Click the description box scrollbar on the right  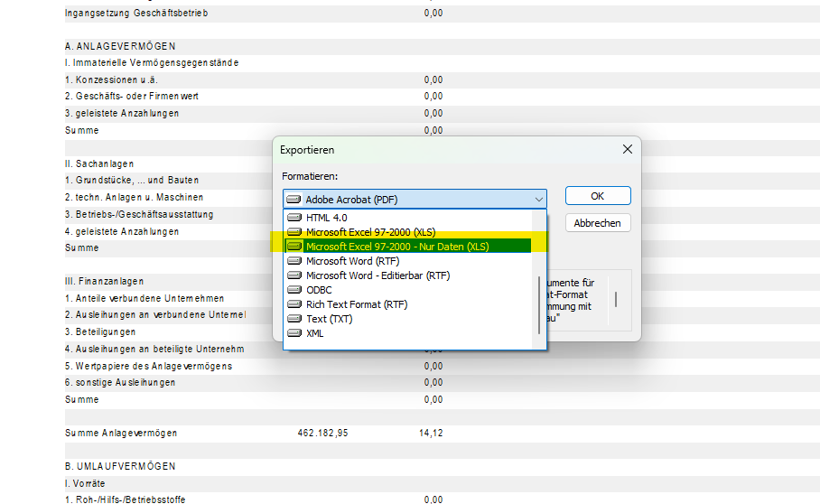click(618, 299)
